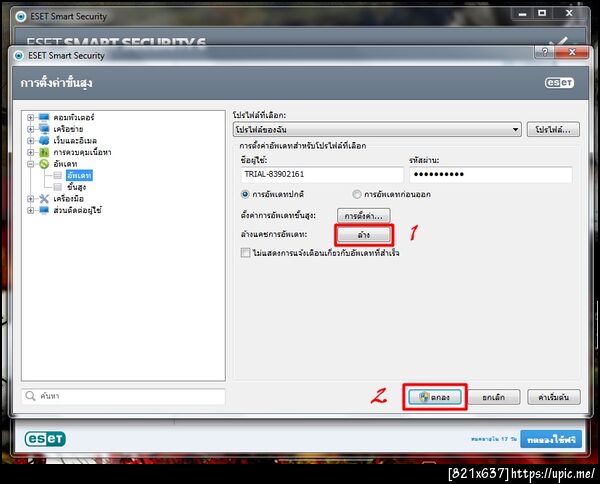Expand the network tree node

tap(31, 129)
